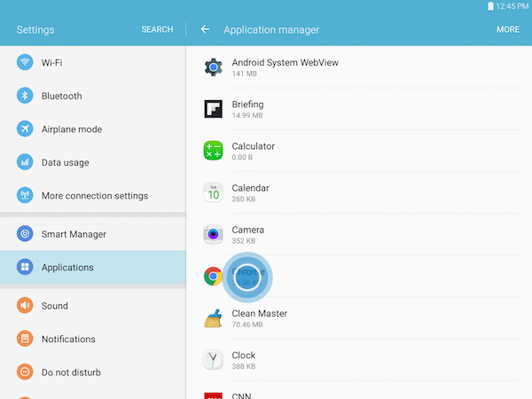Open Calendar app info
This screenshot has width=532, height=399.
359,192
